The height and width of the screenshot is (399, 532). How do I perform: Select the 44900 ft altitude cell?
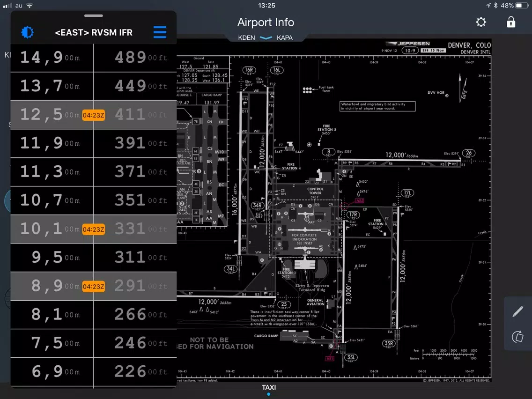click(135, 86)
